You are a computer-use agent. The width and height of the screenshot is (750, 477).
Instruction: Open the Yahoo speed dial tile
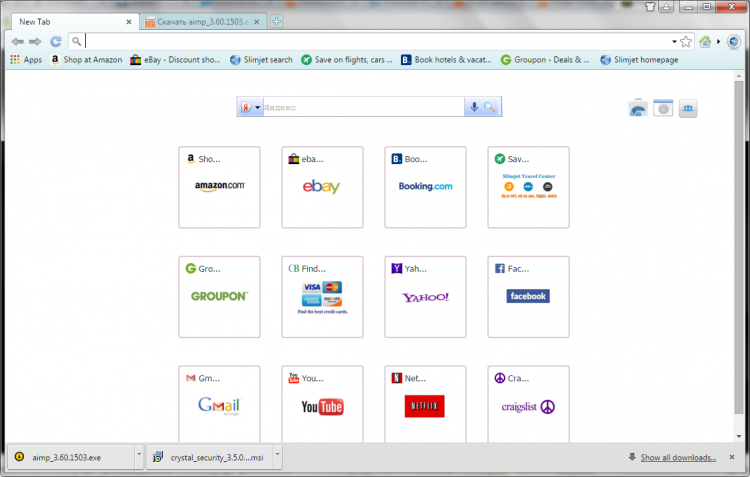point(425,297)
